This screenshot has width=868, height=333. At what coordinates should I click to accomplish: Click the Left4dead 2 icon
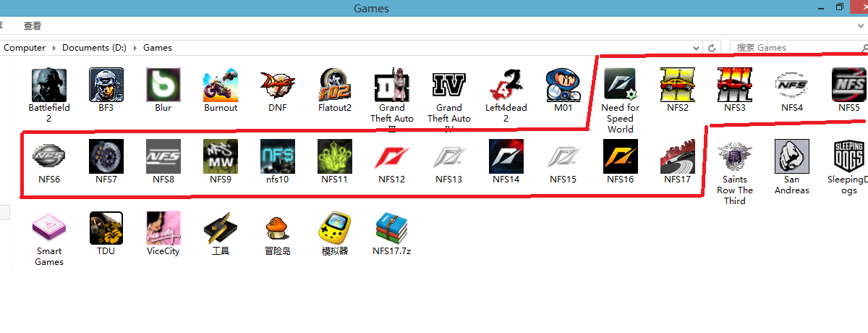click(506, 85)
